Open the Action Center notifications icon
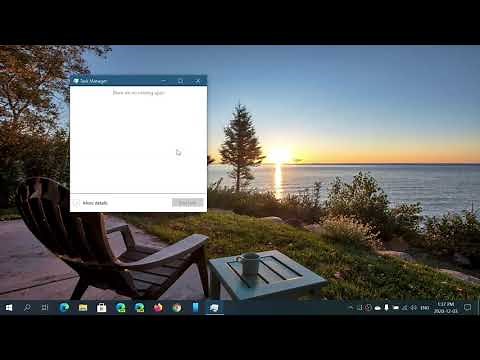480x360 pixels. 467,308
